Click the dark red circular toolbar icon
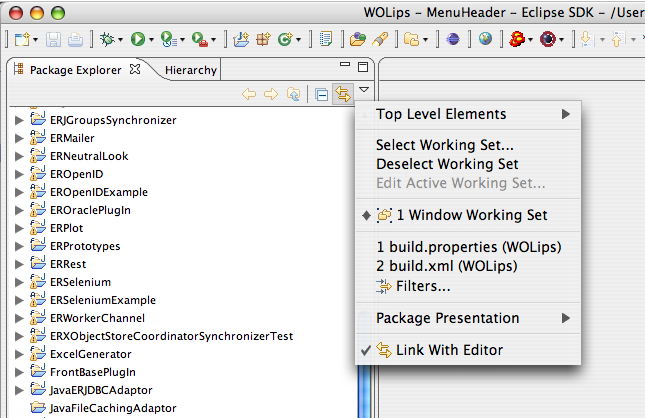Viewport: 645px width, 418px height. (x=548, y=39)
